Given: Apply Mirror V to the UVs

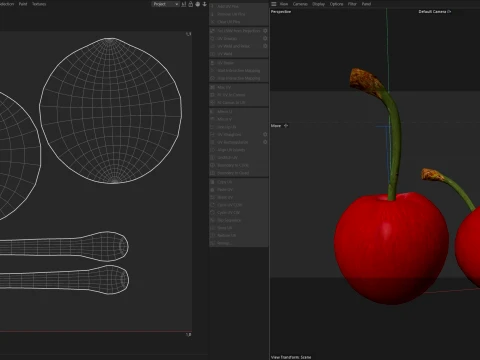Looking at the screenshot, I should tap(239, 119).
